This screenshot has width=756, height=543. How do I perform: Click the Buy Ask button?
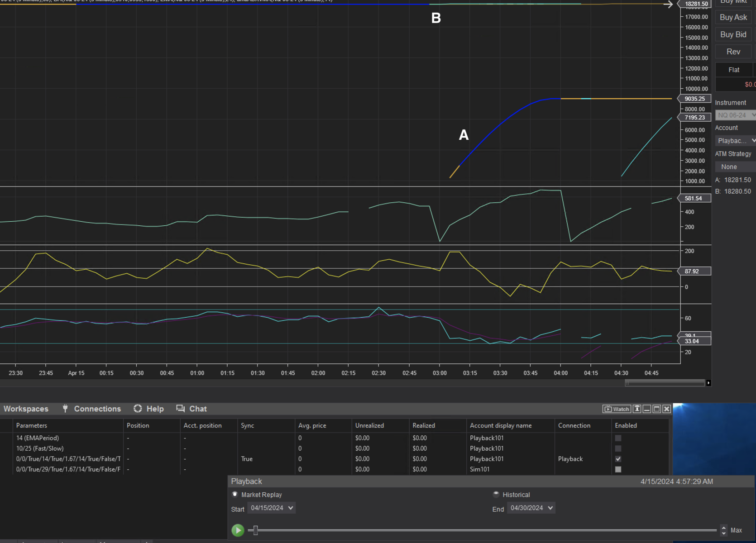[x=733, y=17]
